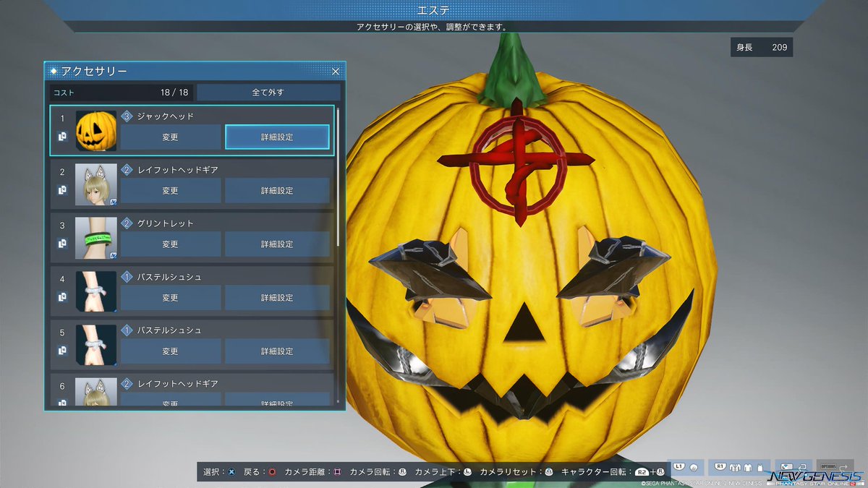The height and width of the screenshot is (488, 868).
Task: Open 詳細設定 for ジャックヘッド
Action: pos(277,137)
